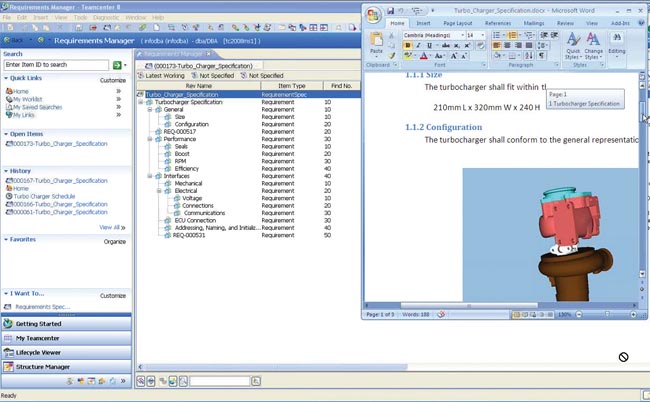Open the Office button menu in Word
This screenshot has height=402, width=650.
pos(373,15)
